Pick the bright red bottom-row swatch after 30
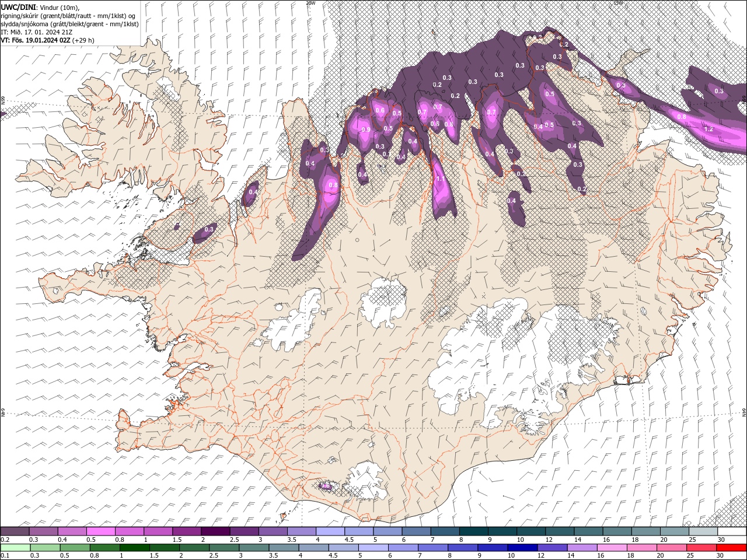 tap(731, 548)
